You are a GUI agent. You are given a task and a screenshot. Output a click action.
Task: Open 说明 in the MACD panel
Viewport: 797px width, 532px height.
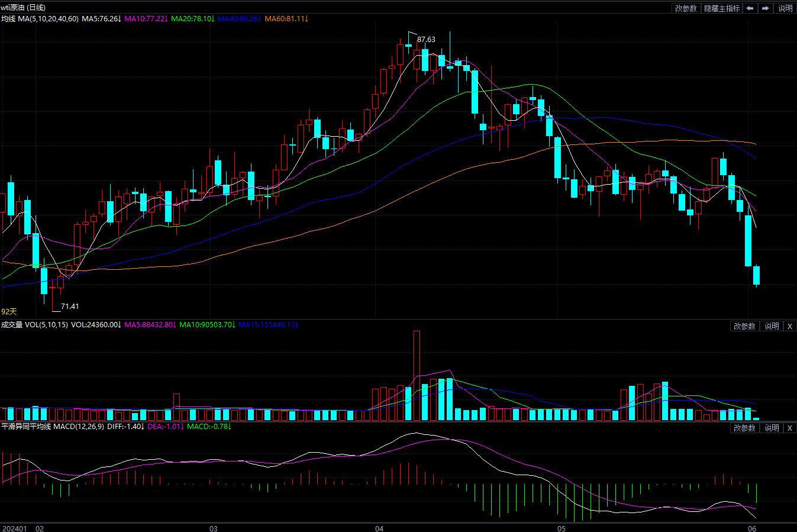click(772, 428)
